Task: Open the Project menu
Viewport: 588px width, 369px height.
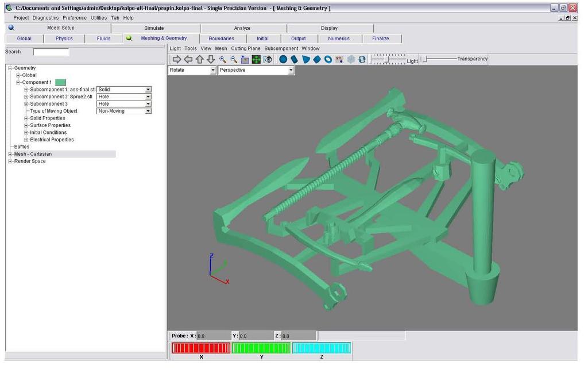Action: pyautogui.click(x=21, y=18)
